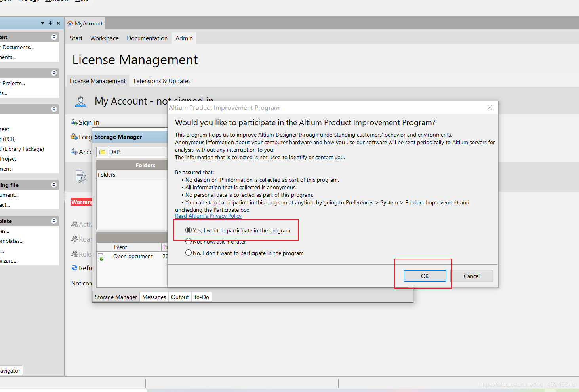
Task: Close the left side panel
Action: pyautogui.click(x=58, y=23)
